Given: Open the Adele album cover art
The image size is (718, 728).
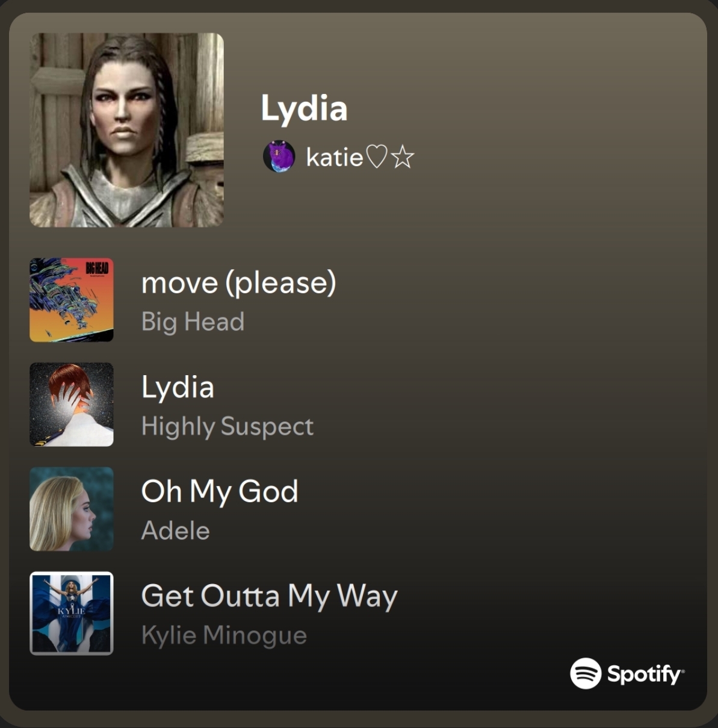Looking at the screenshot, I should pyautogui.click(x=72, y=509).
